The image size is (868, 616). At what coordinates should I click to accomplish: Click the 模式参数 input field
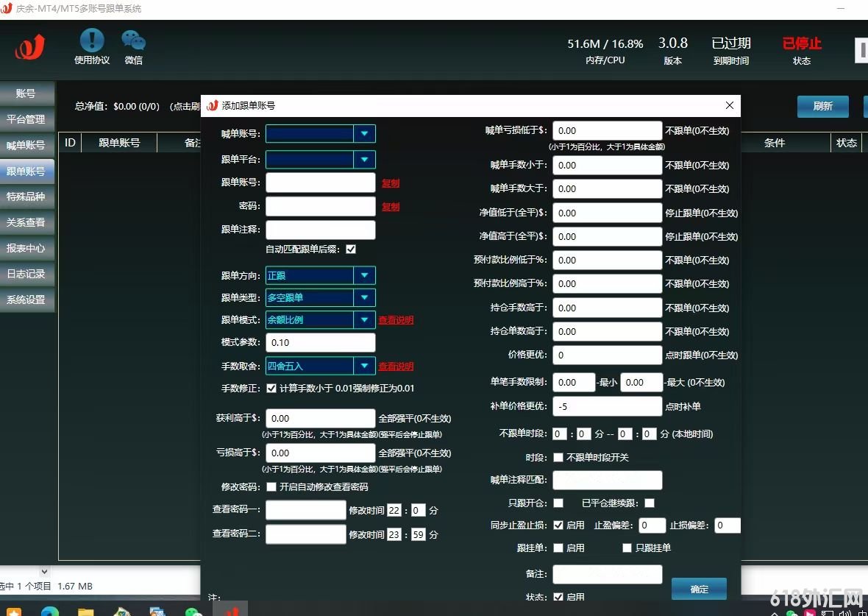click(320, 342)
